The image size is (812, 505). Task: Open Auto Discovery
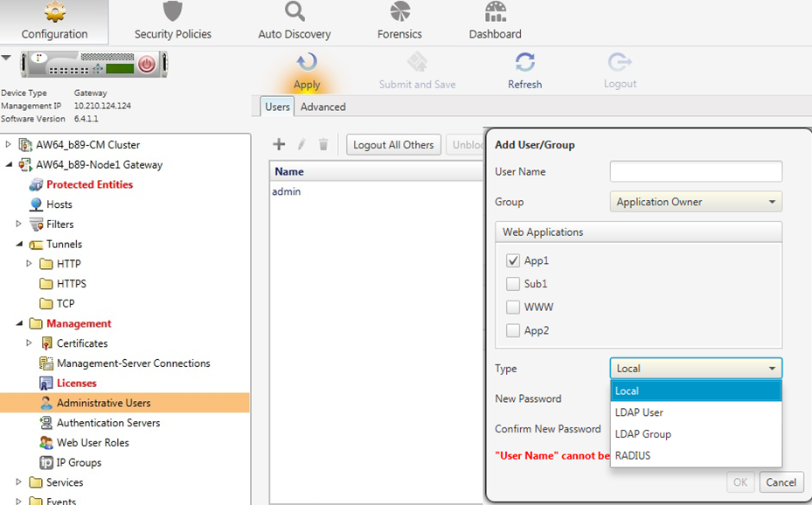coord(294,22)
